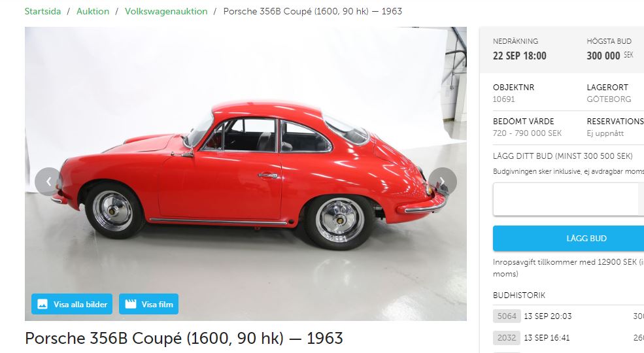Go to previous car photo arrow

click(49, 182)
